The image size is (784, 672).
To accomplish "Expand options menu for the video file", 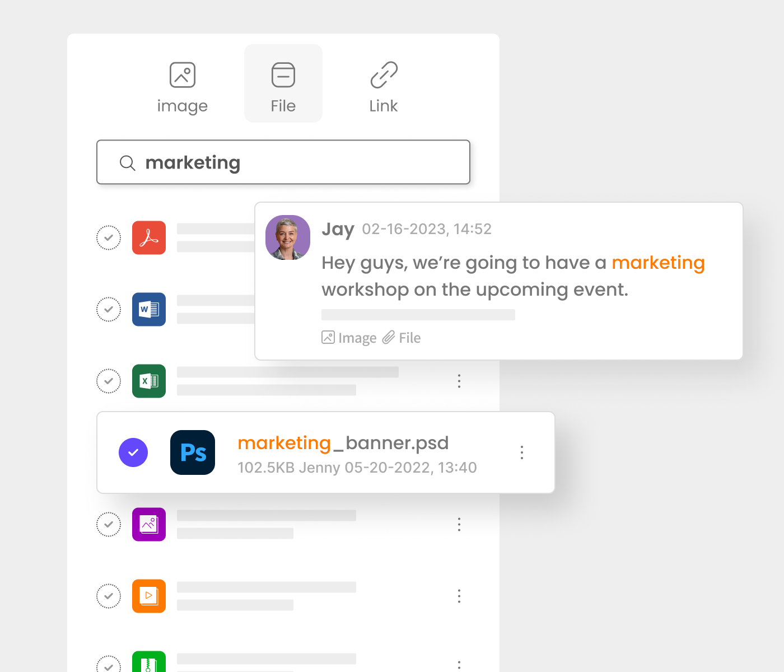I will pos(459,596).
